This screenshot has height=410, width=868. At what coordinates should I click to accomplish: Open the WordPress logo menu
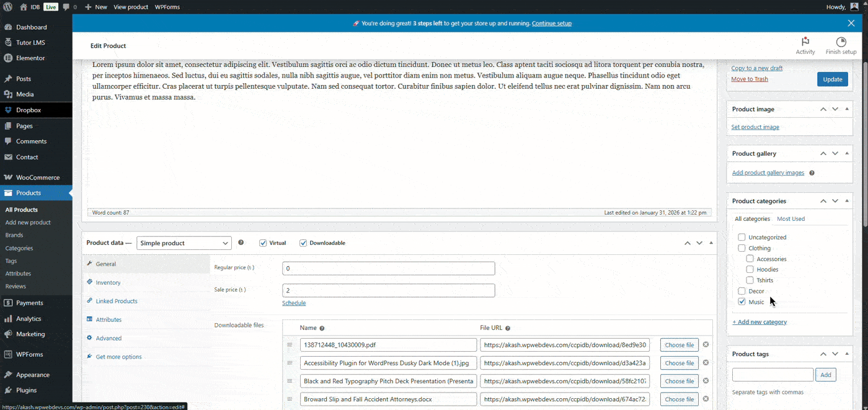(7, 7)
